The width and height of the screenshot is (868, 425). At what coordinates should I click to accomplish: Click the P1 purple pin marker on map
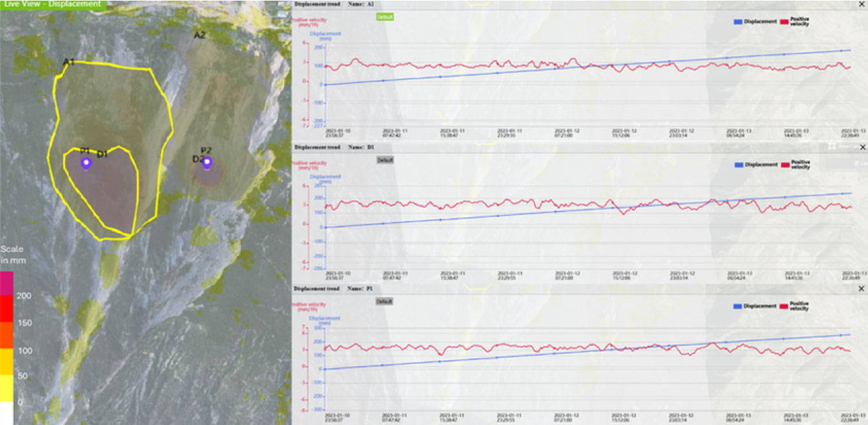(86, 162)
